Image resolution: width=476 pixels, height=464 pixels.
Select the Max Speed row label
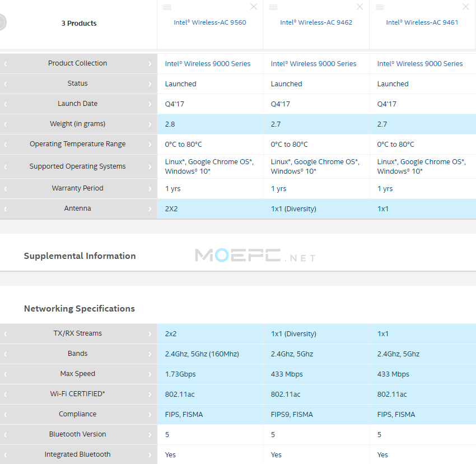(77, 373)
